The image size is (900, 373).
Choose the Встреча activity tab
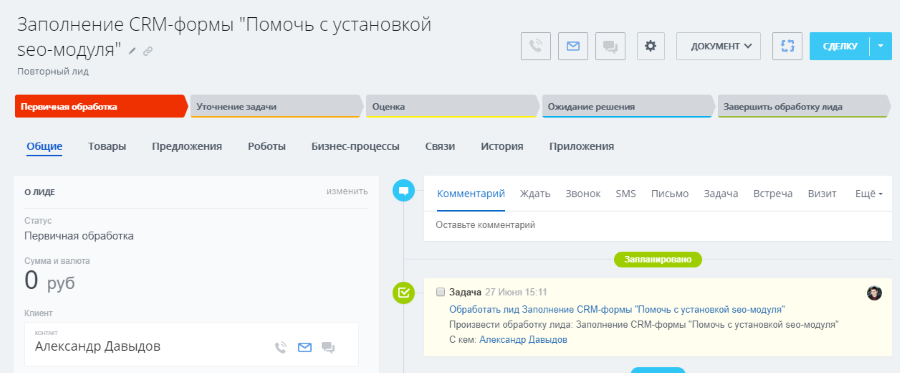click(x=773, y=193)
